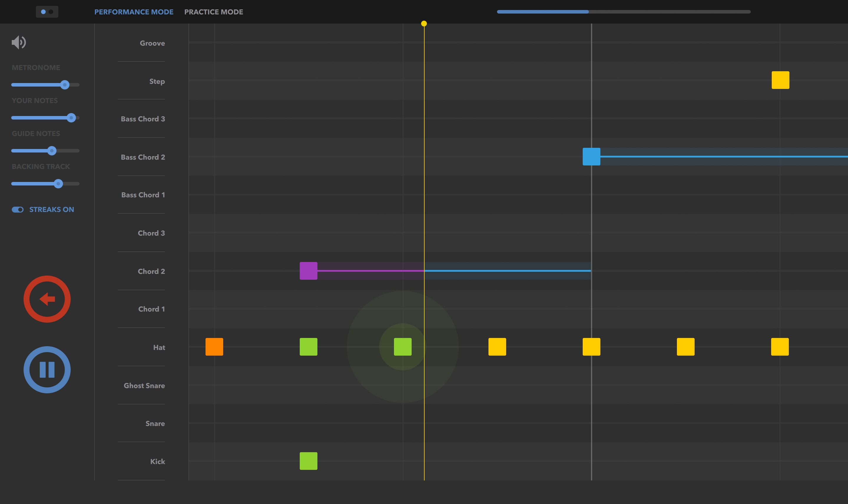Click the purple Chord 2 note block
This screenshot has width=848, height=504.
(x=308, y=271)
